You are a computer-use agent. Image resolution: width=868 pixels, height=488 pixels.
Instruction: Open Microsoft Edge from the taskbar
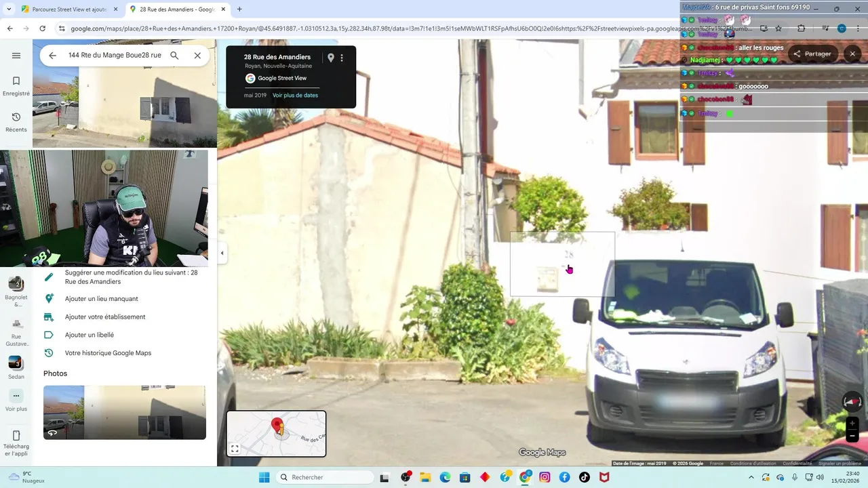coord(445,477)
